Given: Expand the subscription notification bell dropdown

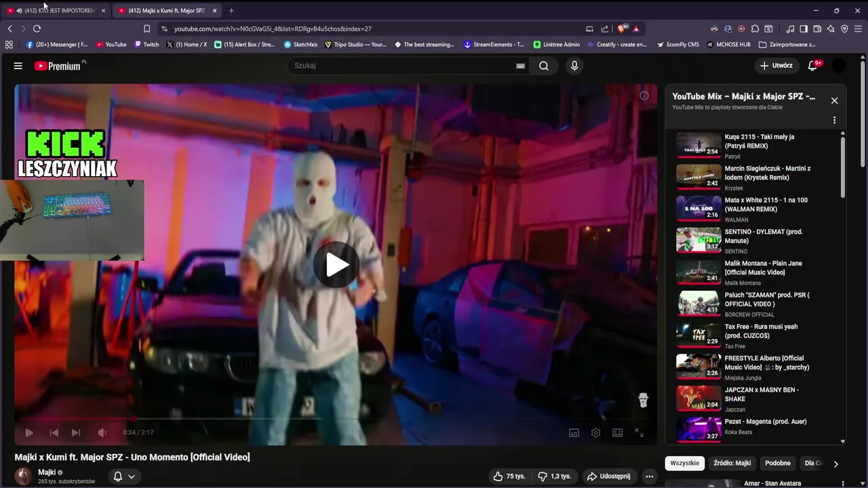Looking at the screenshot, I should (x=124, y=476).
